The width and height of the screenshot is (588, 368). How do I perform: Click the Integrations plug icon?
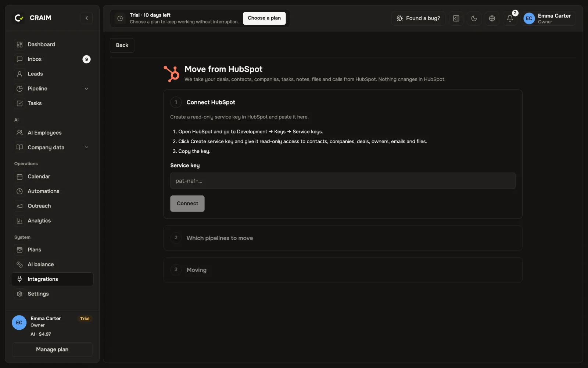click(19, 279)
